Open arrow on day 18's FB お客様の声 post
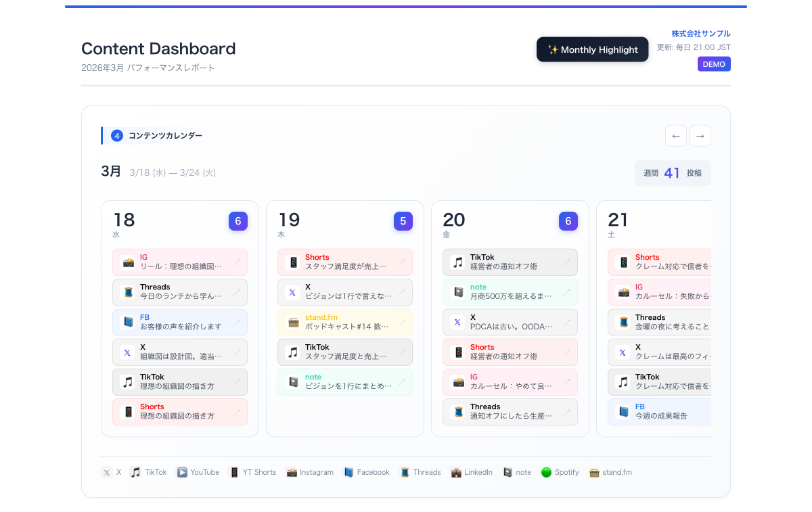This screenshot has height=512, width=812. coord(237,322)
